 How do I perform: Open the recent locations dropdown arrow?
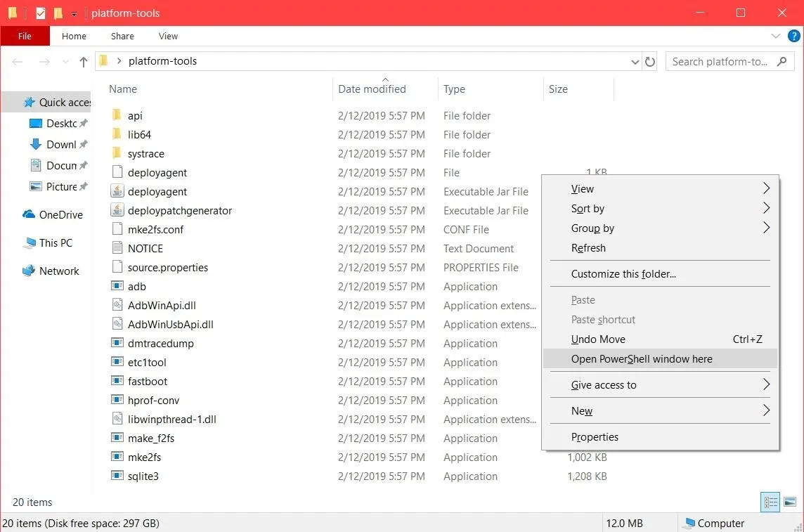pos(65,62)
